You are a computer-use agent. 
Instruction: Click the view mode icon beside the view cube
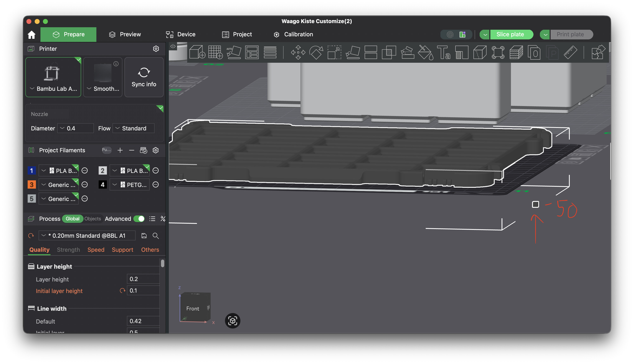click(233, 321)
